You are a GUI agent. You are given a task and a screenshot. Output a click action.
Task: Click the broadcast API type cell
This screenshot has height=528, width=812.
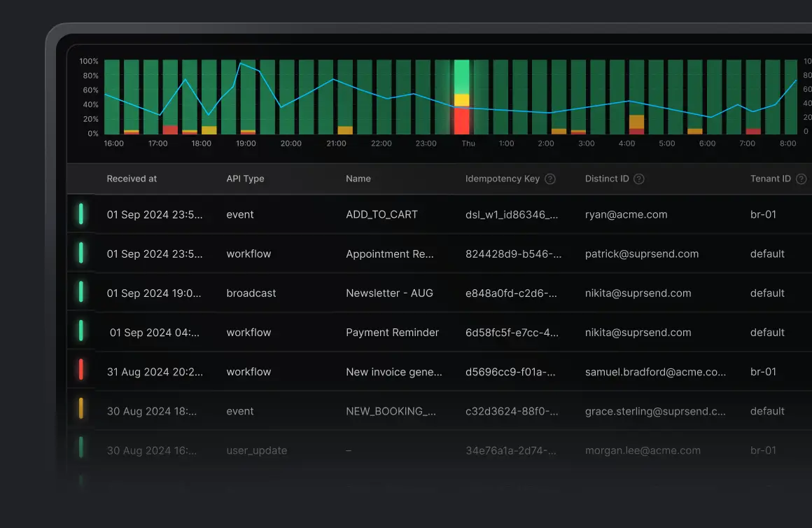251,293
